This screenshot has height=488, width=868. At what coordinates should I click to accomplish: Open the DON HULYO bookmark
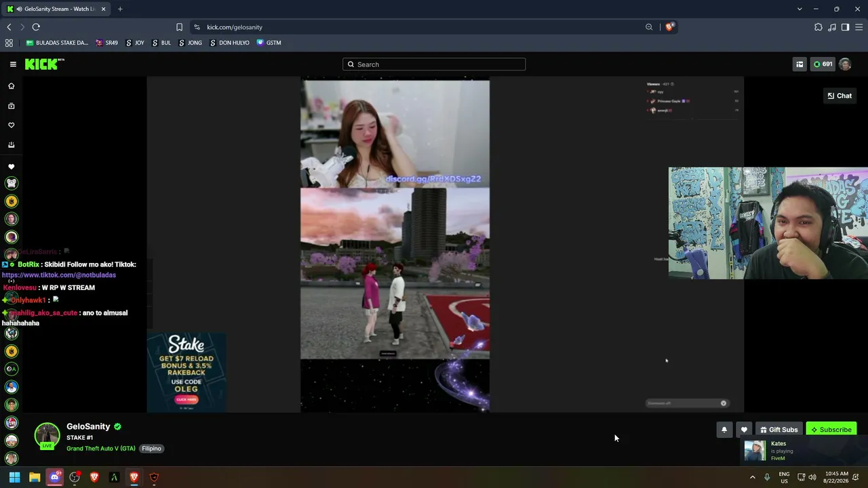[230, 43]
